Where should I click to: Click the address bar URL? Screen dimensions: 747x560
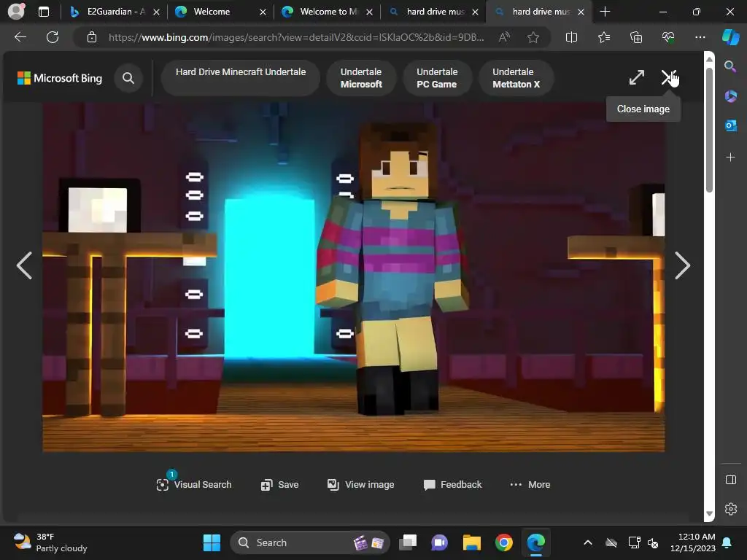(296, 37)
